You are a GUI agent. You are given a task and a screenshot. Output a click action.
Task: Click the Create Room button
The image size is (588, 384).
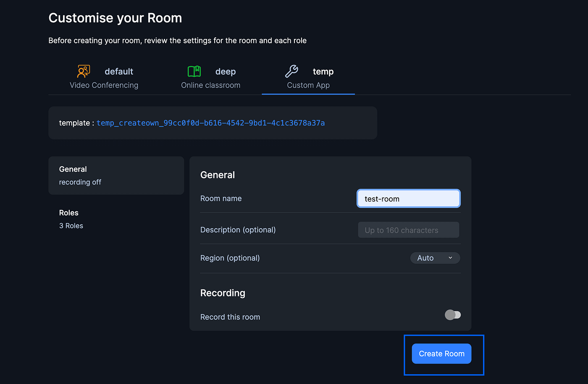[x=441, y=354]
